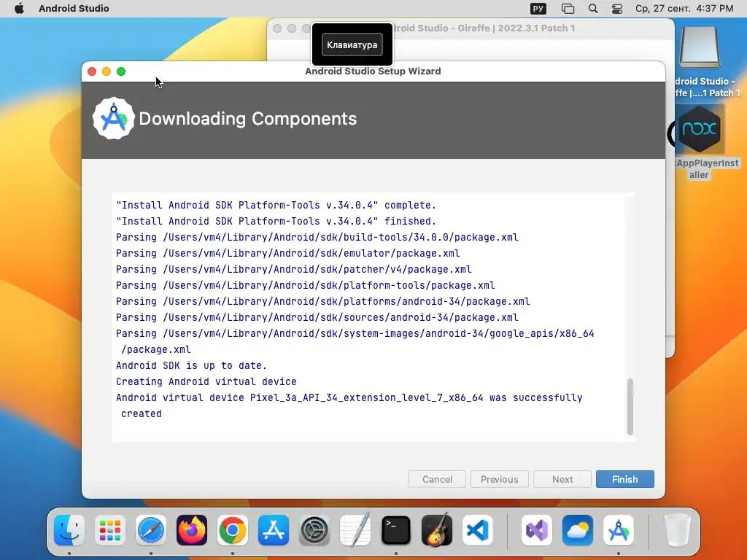Open the Android Studio menu bar item
Image resolution: width=747 pixels, height=560 pixels.
click(x=74, y=8)
